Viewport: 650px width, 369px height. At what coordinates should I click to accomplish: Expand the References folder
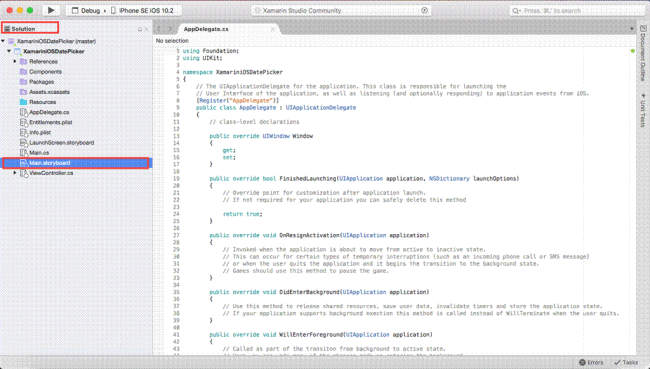[15, 61]
